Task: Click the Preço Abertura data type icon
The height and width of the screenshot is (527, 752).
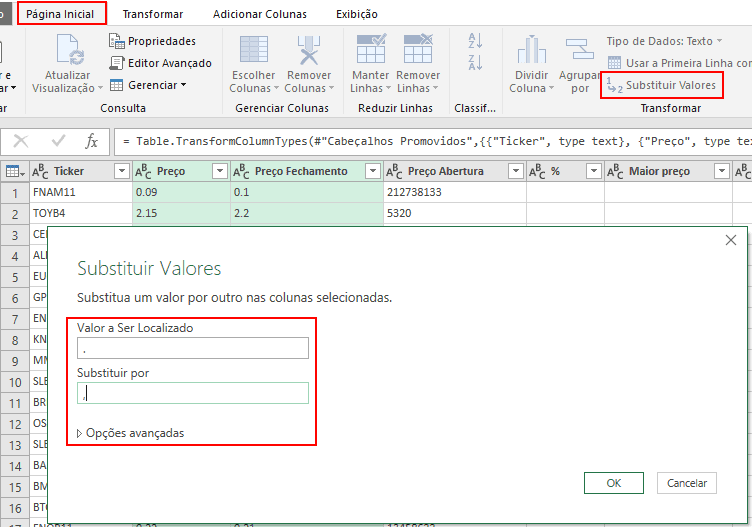Action: coord(394,171)
